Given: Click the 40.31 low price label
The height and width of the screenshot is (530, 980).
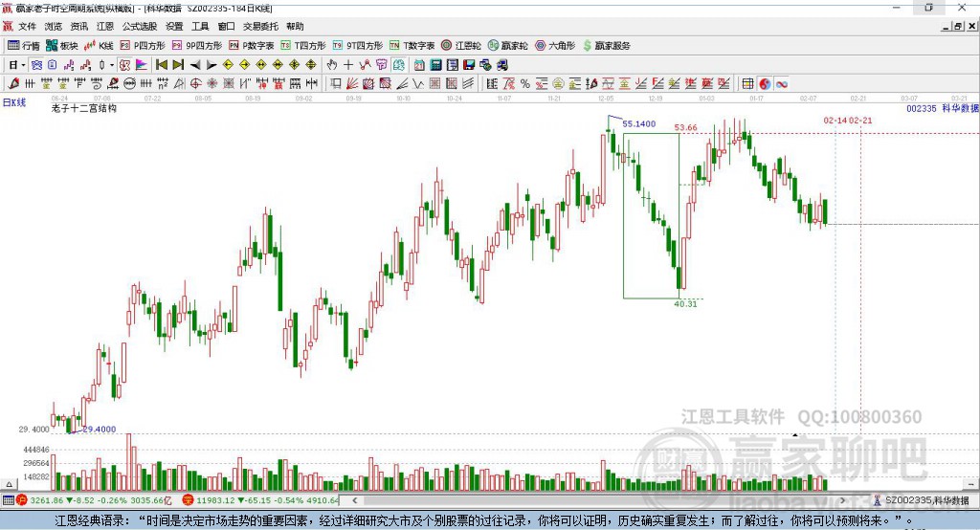Looking at the screenshot, I should [x=685, y=304].
